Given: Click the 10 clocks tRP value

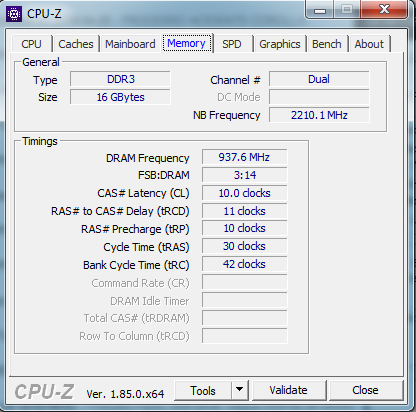Looking at the screenshot, I should coord(244,228).
